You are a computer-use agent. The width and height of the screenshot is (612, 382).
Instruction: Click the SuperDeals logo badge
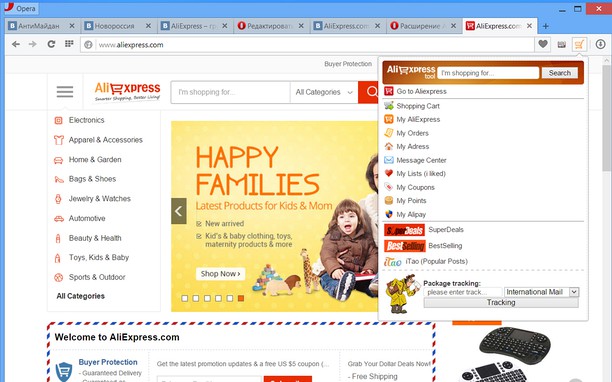(404, 230)
